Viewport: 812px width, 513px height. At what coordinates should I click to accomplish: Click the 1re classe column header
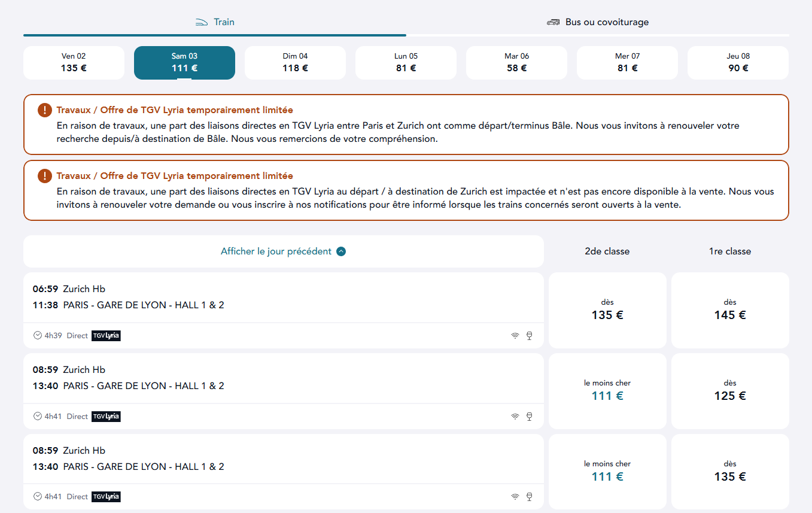(x=730, y=251)
